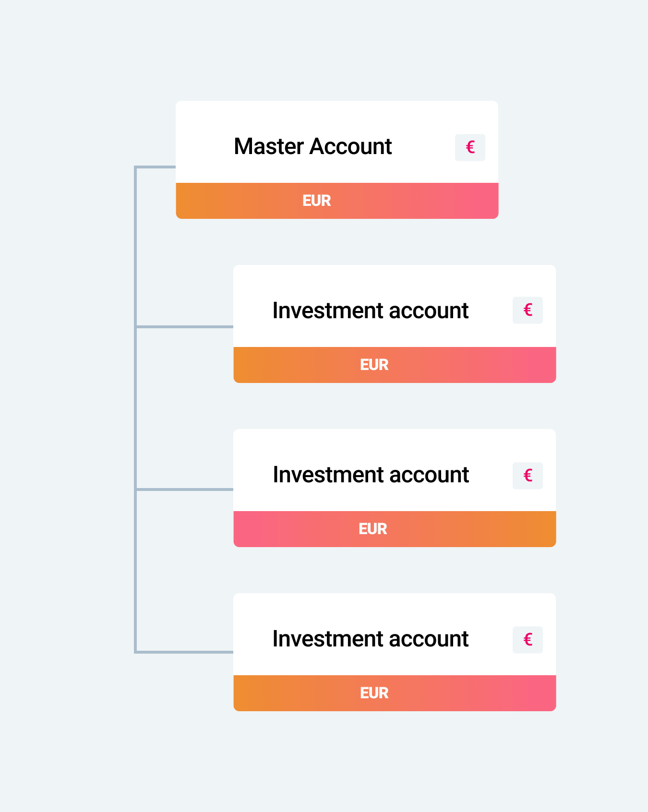The height and width of the screenshot is (812, 648).
Task: Click EUR label under the first Investment account
Action: click(x=374, y=365)
